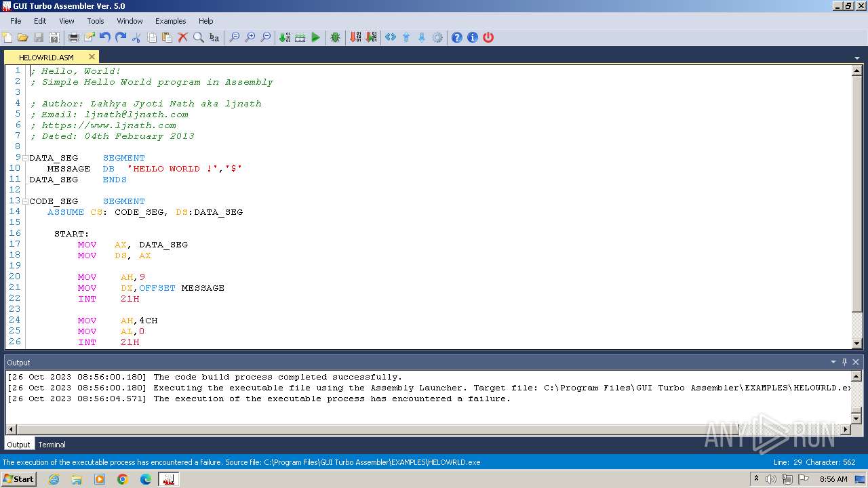Delete selection with the red X icon
The image size is (868, 488).
click(x=182, y=37)
